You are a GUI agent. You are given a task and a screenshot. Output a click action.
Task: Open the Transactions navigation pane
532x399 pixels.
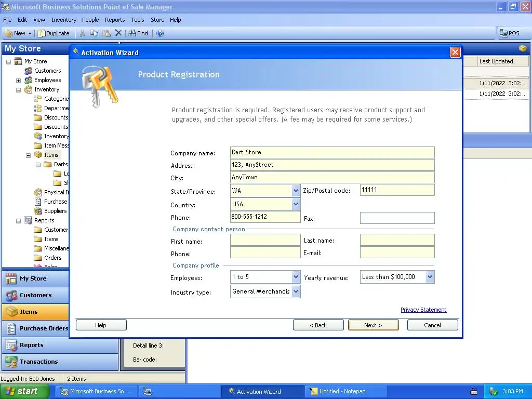(x=60, y=362)
